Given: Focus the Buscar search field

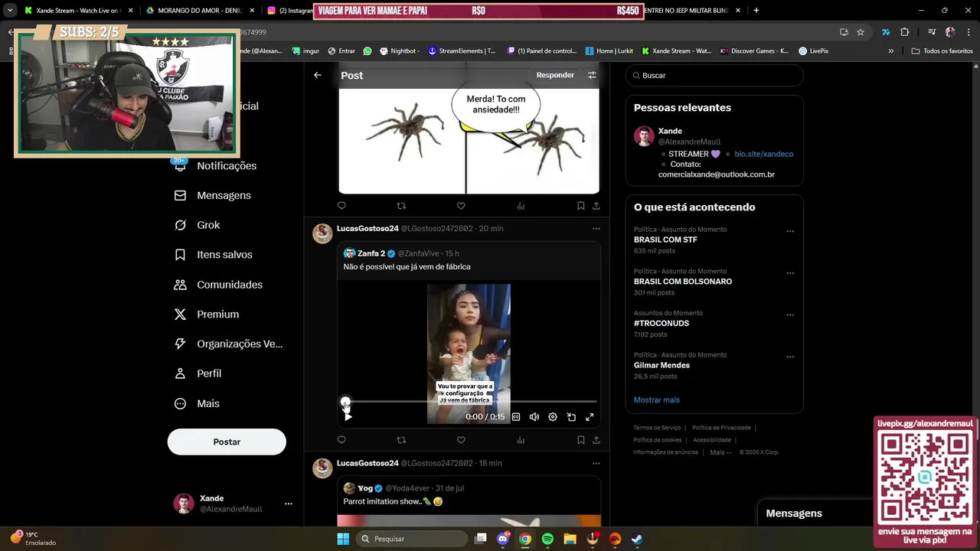Looking at the screenshot, I should (x=714, y=76).
